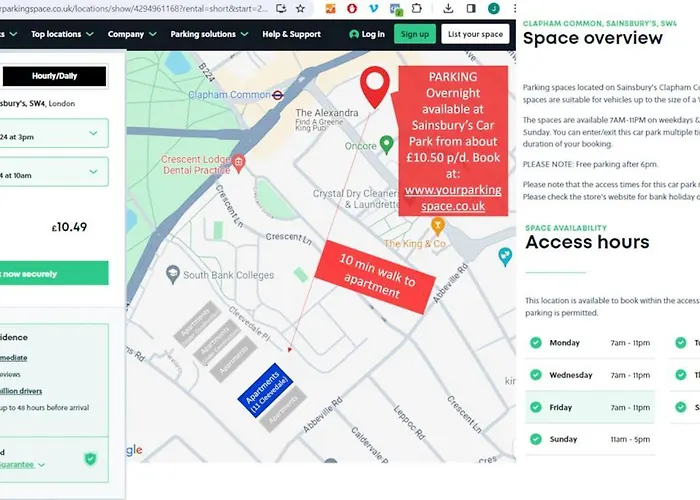Click 'The Alexandra' pub label on map

pyautogui.click(x=327, y=112)
